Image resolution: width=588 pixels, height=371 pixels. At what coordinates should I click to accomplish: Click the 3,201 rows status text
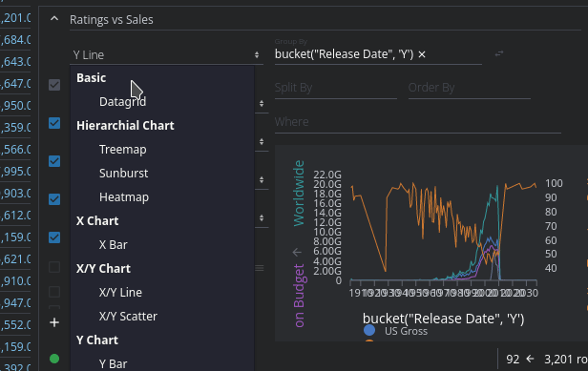(566, 360)
